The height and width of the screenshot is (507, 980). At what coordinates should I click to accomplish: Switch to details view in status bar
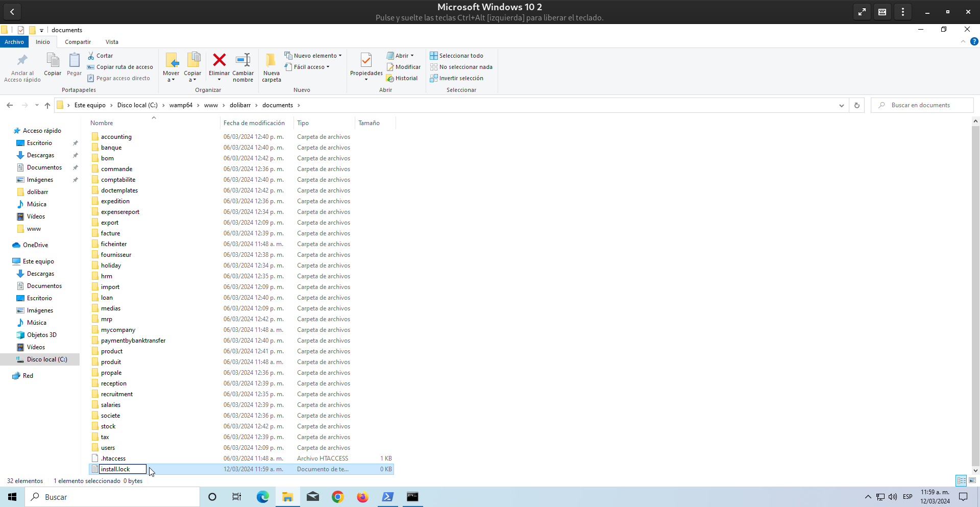tap(961, 480)
